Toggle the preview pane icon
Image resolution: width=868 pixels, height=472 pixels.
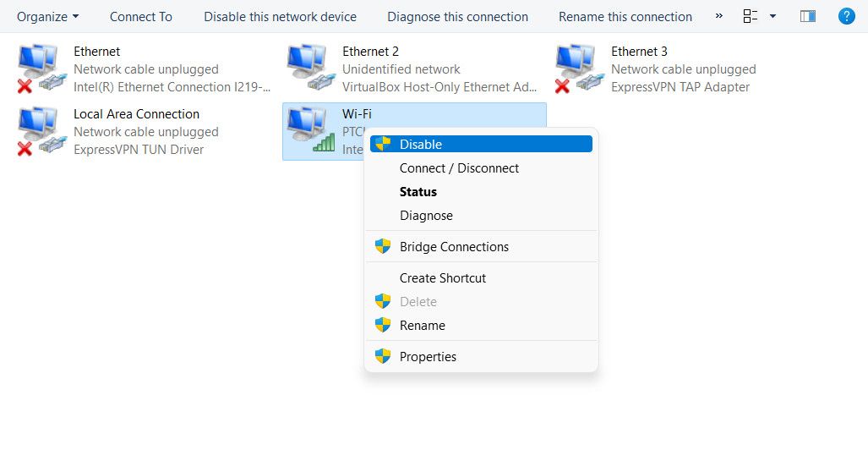click(808, 16)
